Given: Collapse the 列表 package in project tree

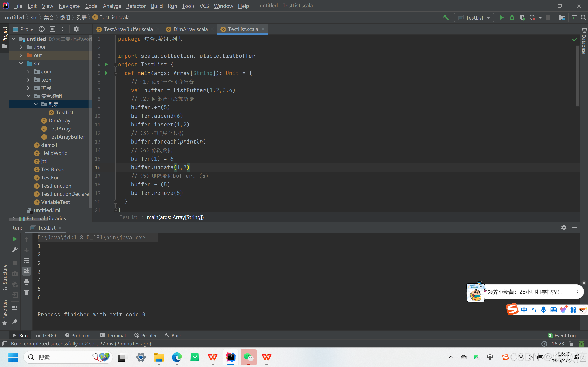Looking at the screenshot, I should tap(36, 104).
